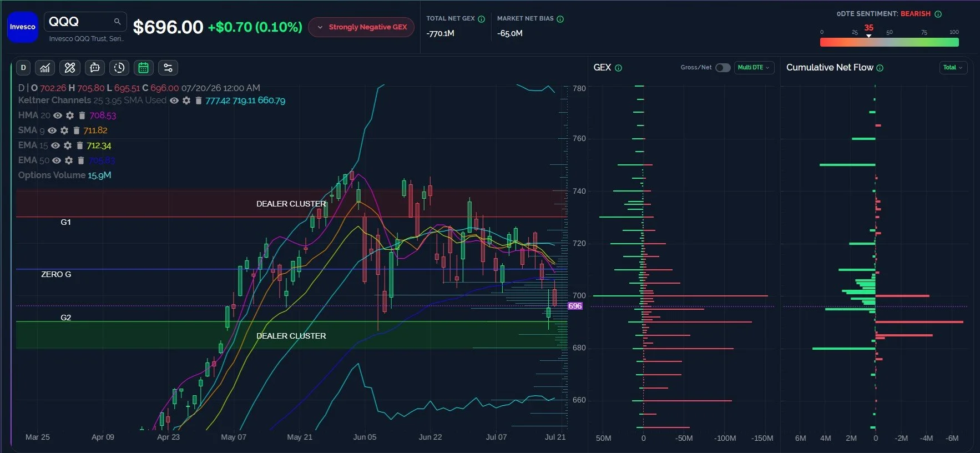Click the -65.0M market net bias value

(x=510, y=33)
